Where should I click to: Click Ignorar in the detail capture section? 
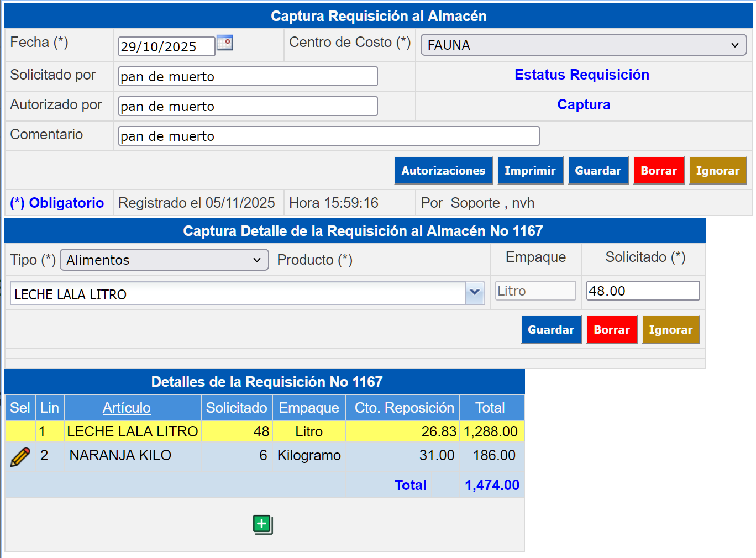(670, 330)
